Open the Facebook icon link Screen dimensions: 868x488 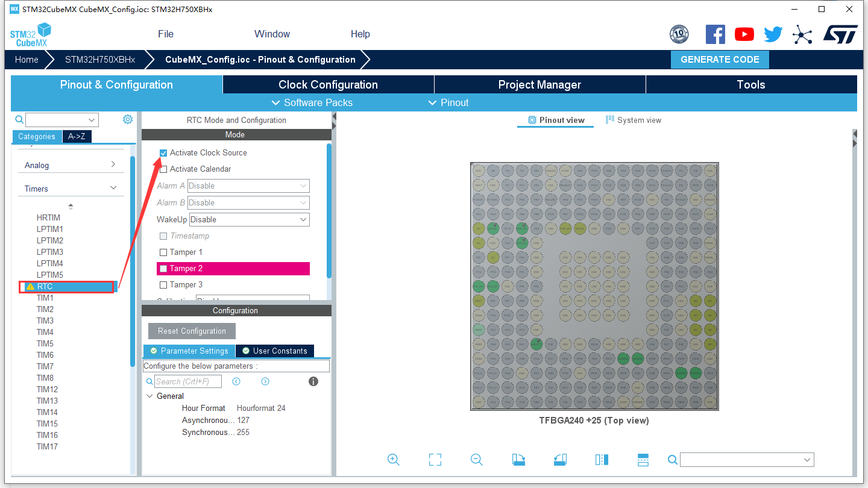pyautogui.click(x=715, y=34)
